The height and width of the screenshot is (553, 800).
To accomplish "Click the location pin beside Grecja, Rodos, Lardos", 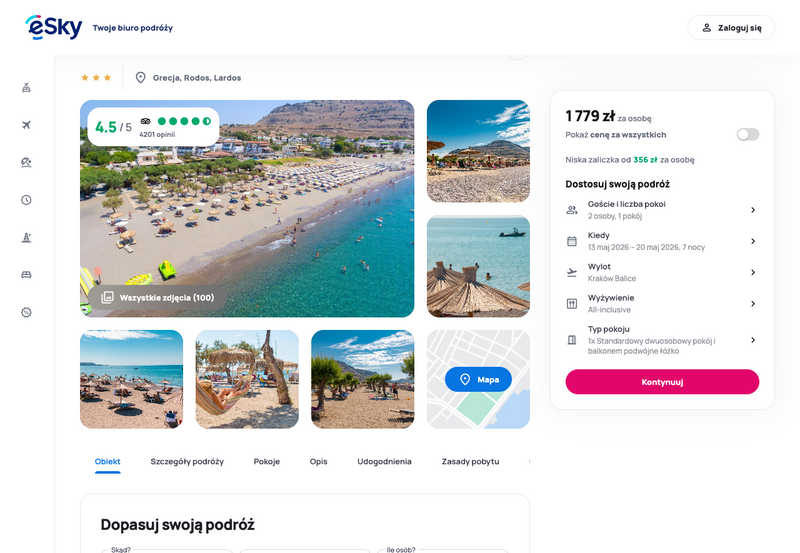I will (140, 78).
